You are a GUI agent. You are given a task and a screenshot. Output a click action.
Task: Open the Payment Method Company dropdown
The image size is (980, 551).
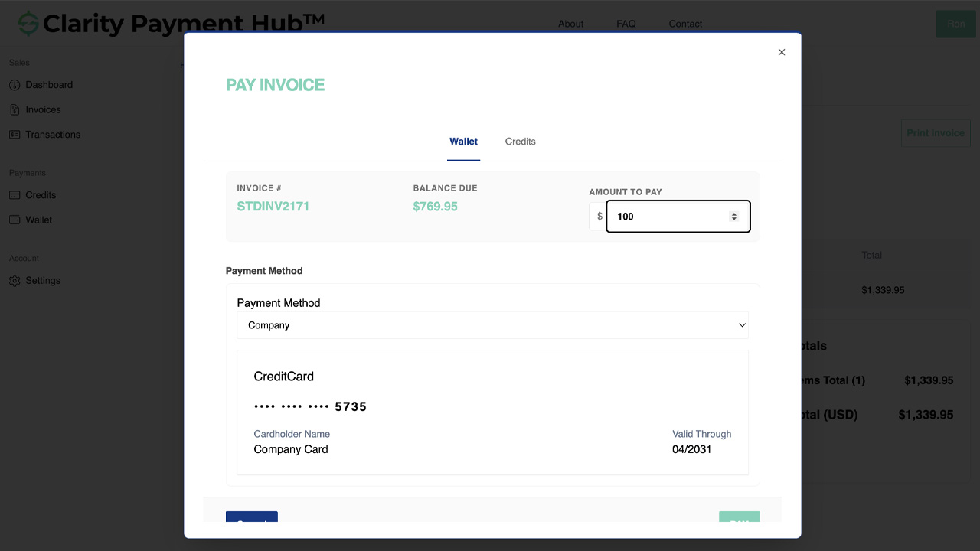tap(493, 324)
